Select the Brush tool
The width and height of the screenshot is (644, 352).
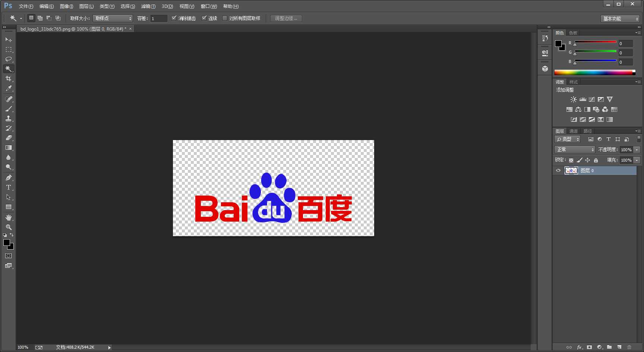[x=9, y=109]
